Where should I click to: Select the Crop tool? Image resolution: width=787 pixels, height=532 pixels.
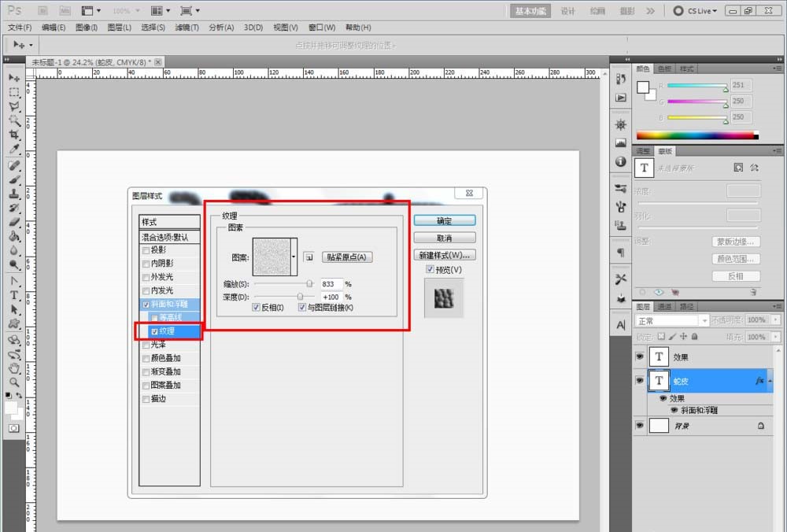(x=14, y=135)
